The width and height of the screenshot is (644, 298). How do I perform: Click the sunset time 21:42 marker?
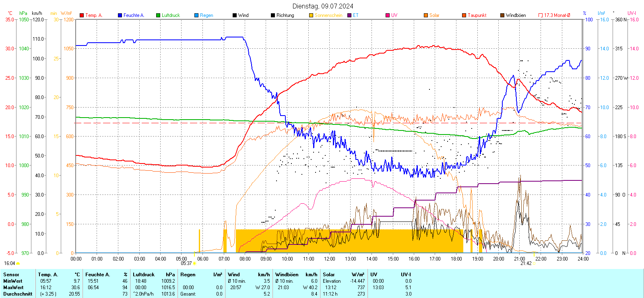click(526, 263)
